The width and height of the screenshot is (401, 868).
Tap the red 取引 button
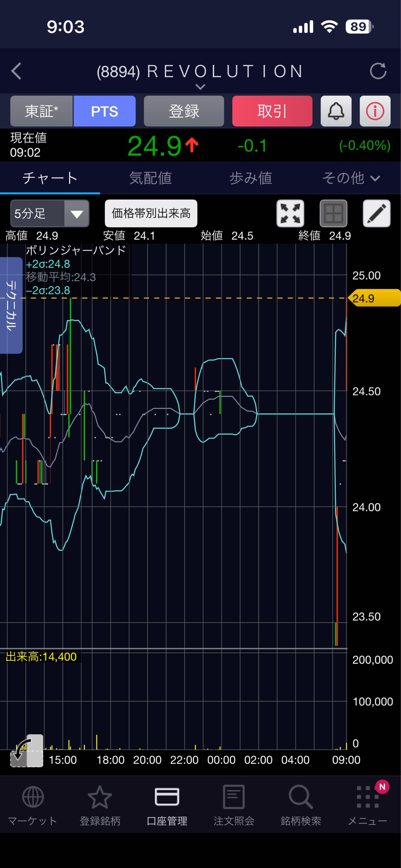click(272, 111)
